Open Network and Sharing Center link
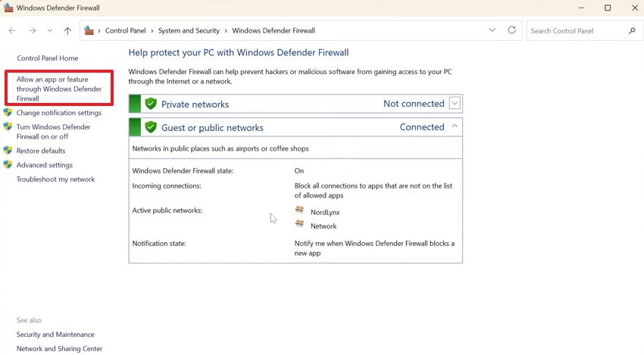 (x=59, y=349)
